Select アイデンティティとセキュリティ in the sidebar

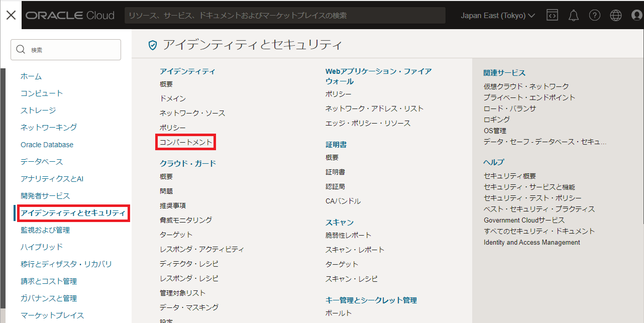point(73,213)
